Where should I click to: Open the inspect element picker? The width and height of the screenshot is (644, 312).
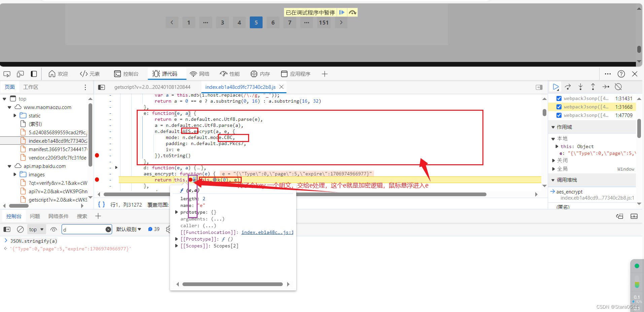pos(7,74)
